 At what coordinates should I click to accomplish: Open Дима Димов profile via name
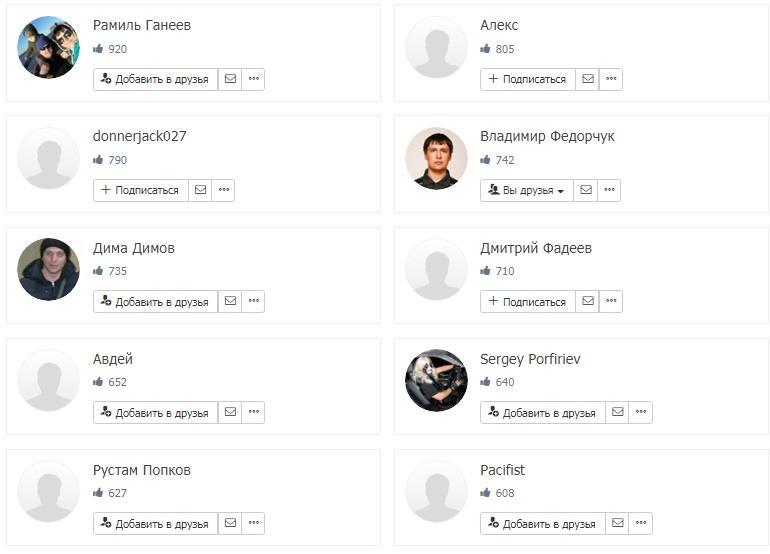click(x=133, y=248)
